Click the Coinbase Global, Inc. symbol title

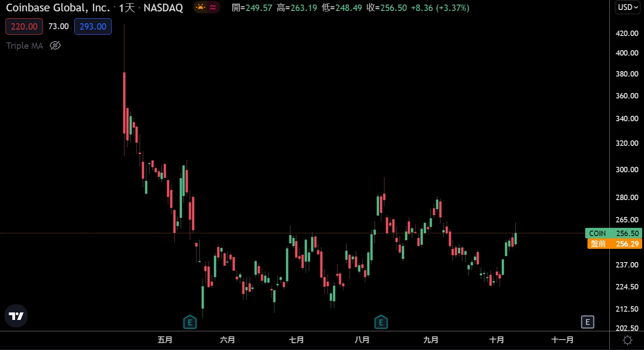(x=58, y=7)
